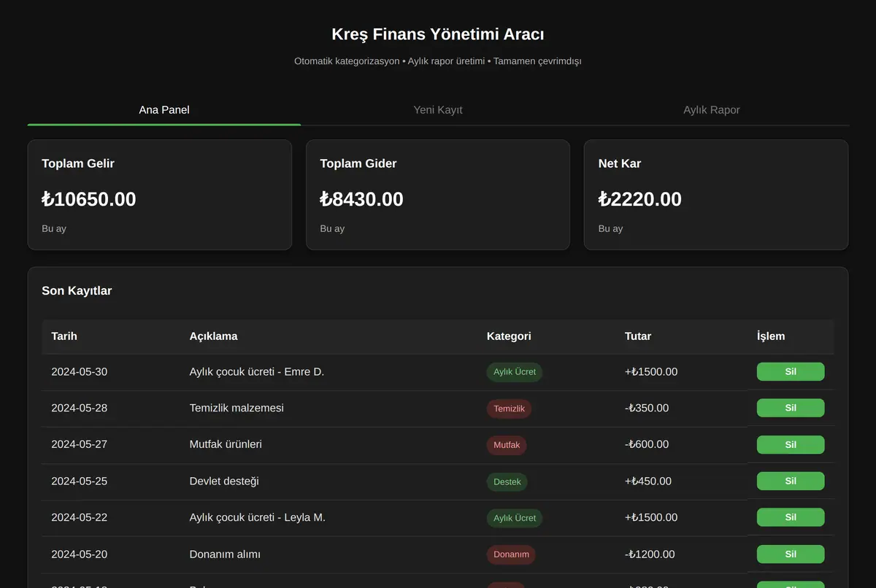Click the Kategori column header
Screen dimensions: 876x588
(x=509, y=336)
